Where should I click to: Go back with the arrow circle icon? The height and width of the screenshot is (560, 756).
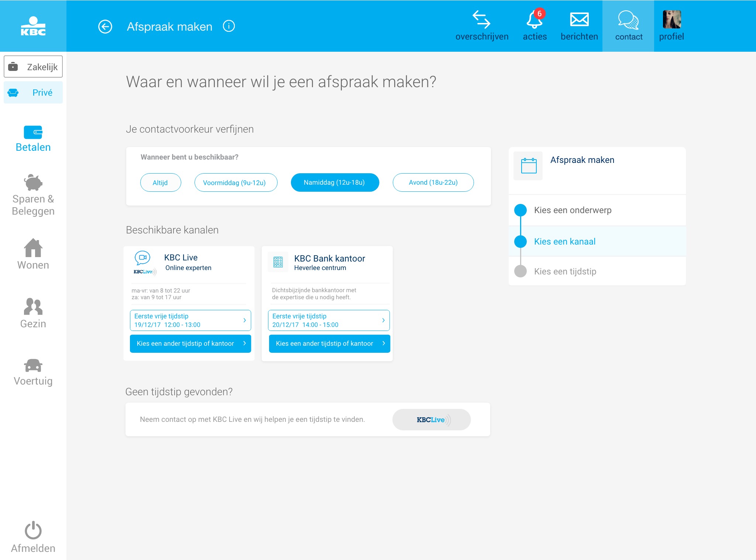pyautogui.click(x=105, y=27)
